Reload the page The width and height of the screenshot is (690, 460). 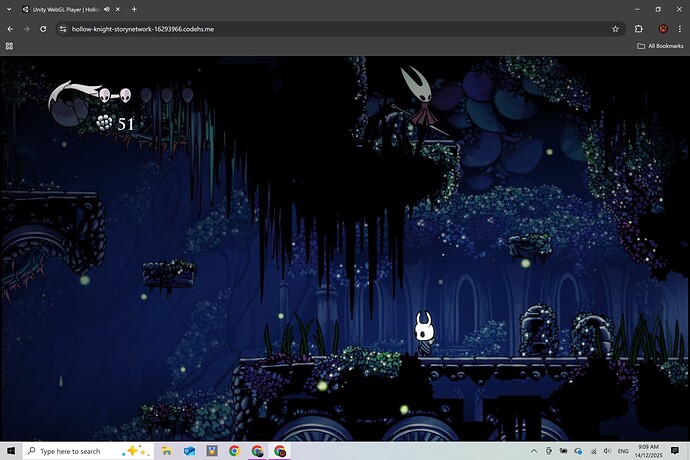pos(43,29)
